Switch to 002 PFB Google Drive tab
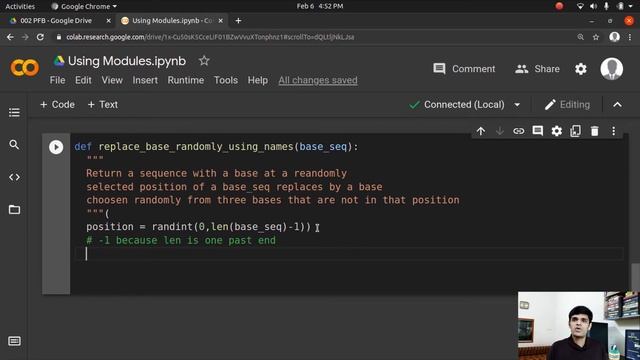Image resolution: width=640 pixels, height=360 pixels. point(56,20)
